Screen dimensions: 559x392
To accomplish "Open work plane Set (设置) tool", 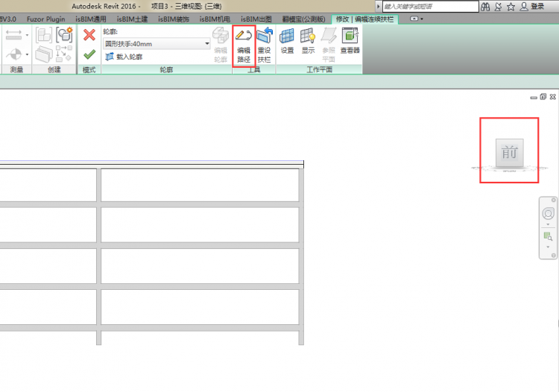I will pos(287,42).
